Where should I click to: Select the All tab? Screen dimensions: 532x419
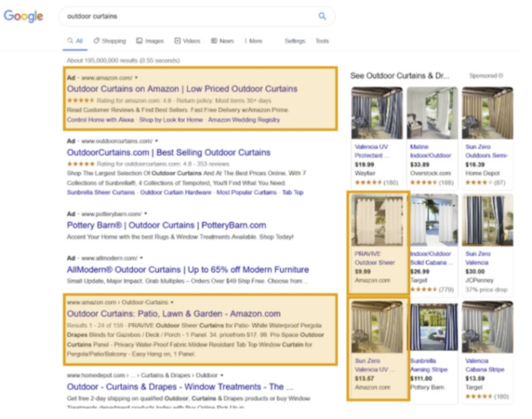tap(75, 41)
